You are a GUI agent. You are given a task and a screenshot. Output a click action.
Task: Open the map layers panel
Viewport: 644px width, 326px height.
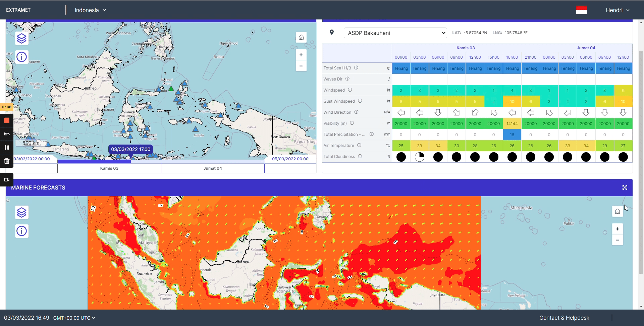[21, 39]
